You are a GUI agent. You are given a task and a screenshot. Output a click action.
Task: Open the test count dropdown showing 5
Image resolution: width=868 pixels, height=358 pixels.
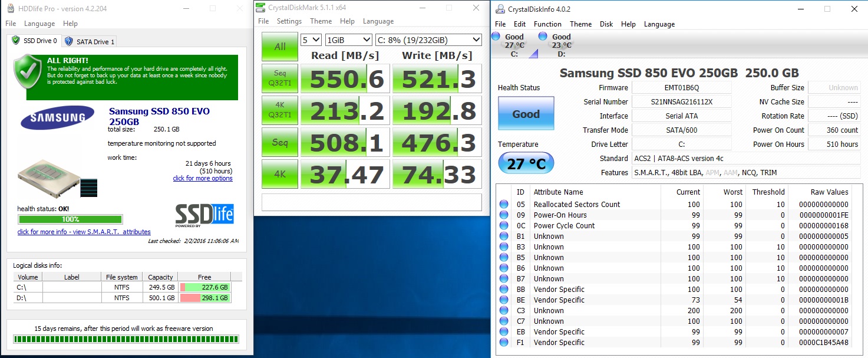pos(311,40)
